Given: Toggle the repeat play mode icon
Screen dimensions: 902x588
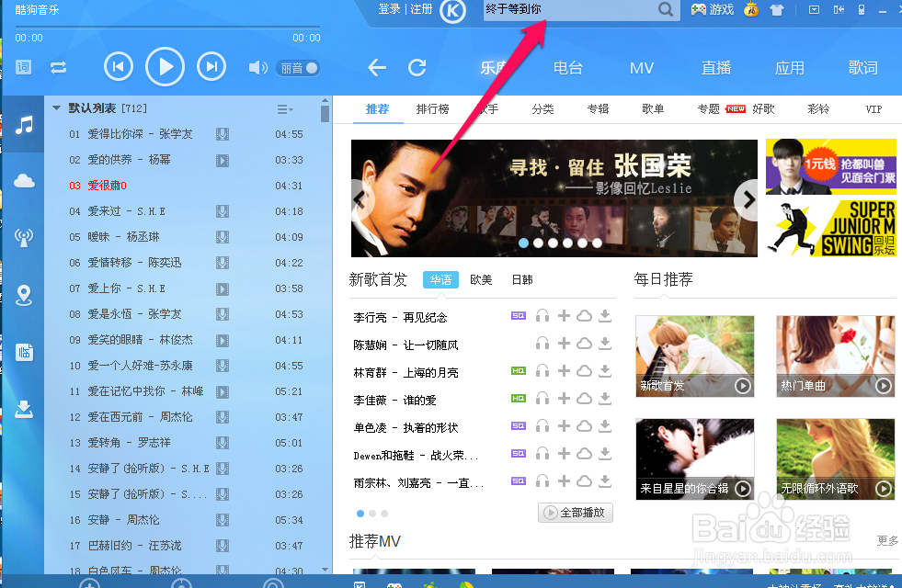Looking at the screenshot, I should coord(59,67).
